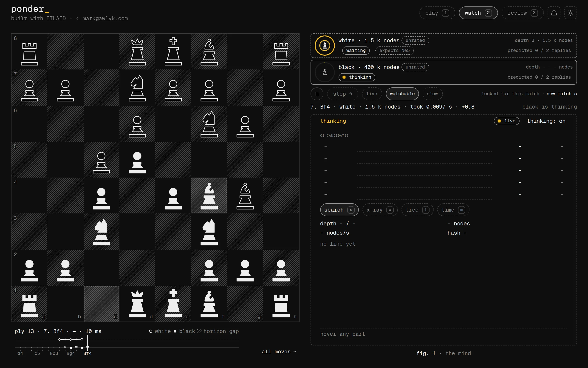
Task: Open the search view tab
Action: 339,210
